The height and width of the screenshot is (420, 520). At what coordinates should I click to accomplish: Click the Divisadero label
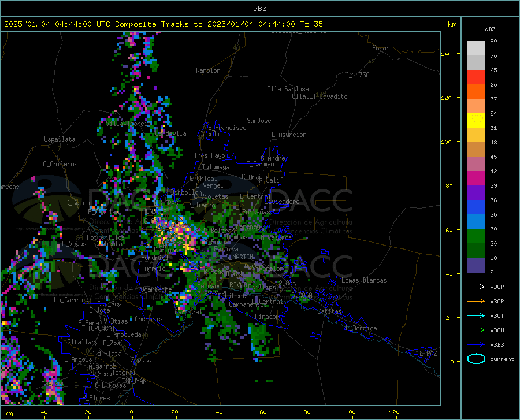click(282, 202)
